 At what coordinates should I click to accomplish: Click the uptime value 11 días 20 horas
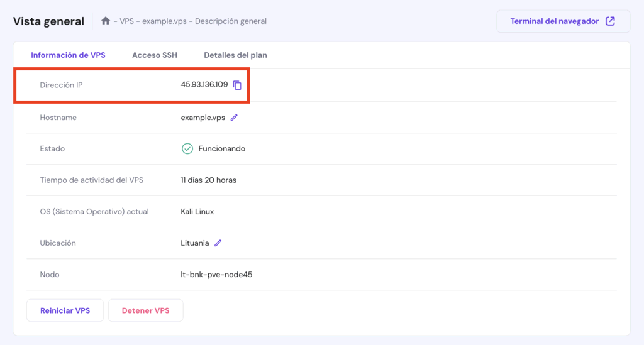(208, 180)
